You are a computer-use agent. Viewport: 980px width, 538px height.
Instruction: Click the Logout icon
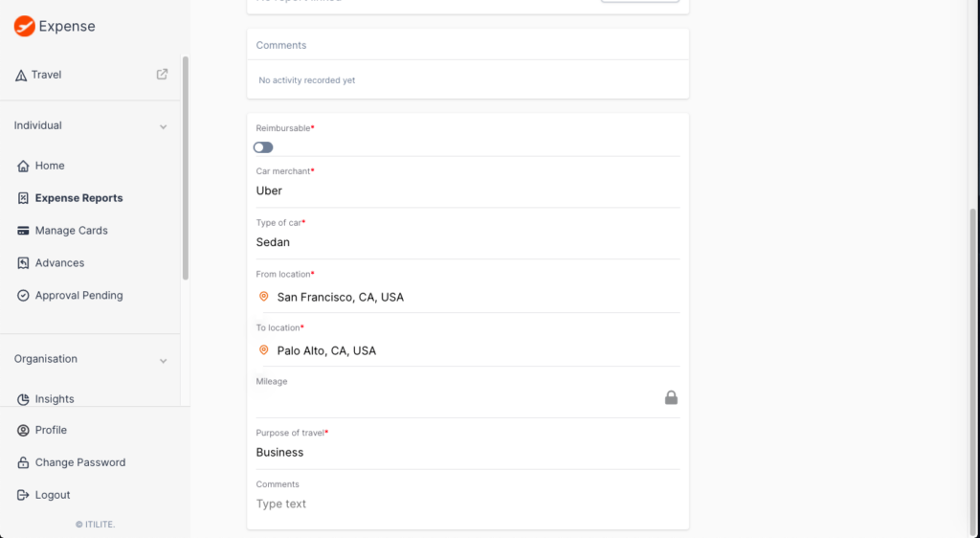(x=23, y=495)
